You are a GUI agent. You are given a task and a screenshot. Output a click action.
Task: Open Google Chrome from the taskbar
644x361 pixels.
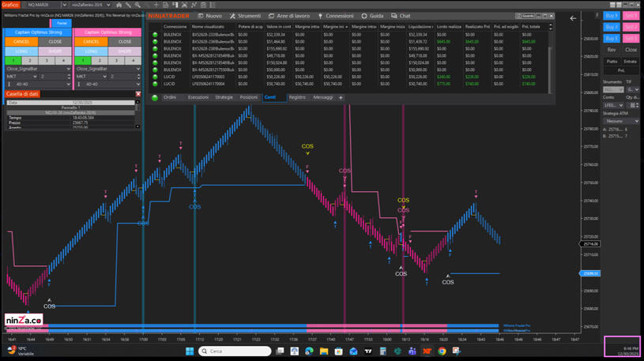[442, 352]
